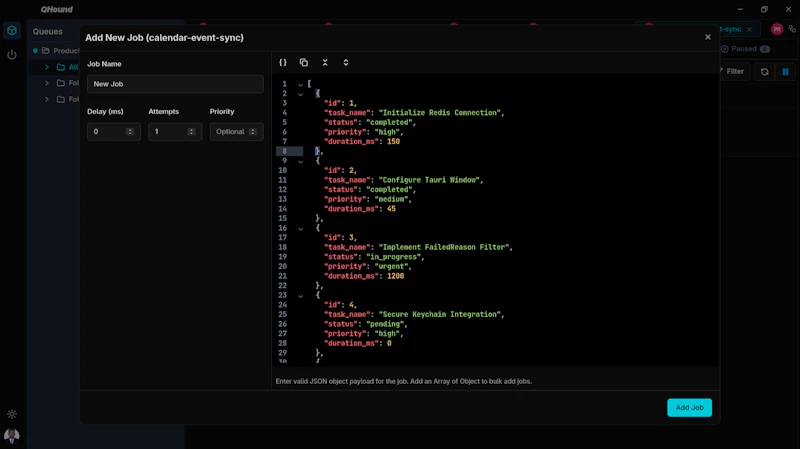Adjust the Attempts stepper arrows
800x449 pixels.
pyautogui.click(x=191, y=132)
